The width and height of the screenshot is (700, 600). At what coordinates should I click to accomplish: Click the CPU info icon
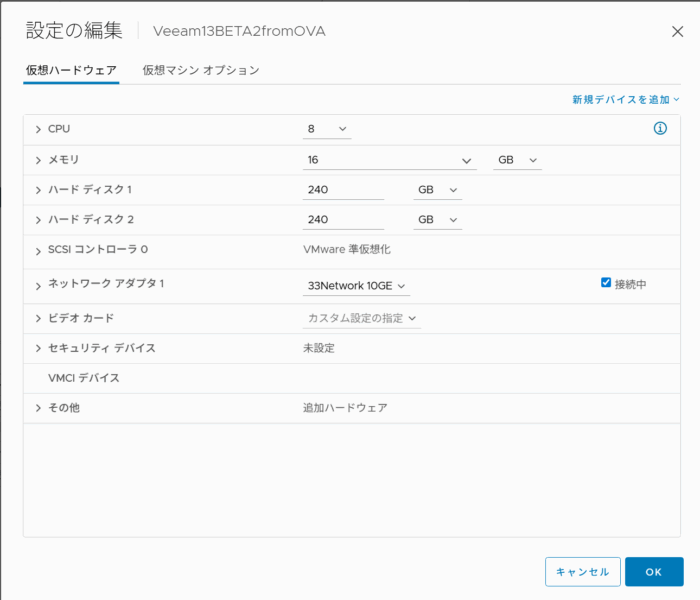(x=660, y=129)
